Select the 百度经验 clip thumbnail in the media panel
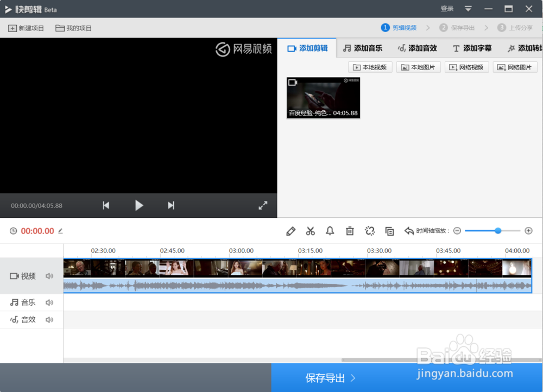This screenshot has height=392, width=543. pyautogui.click(x=323, y=98)
